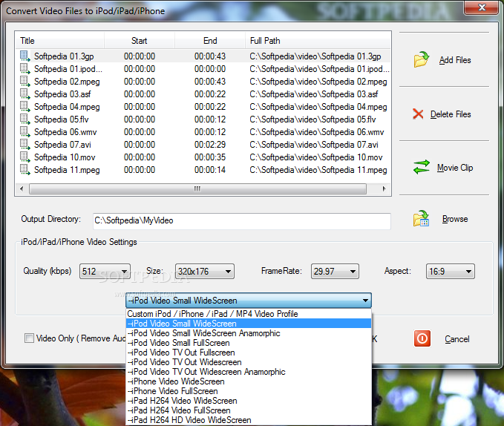Image resolution: width=504 pixels, height=426 pixels.
Task: Click the file list horizontal scrollbar thumb
Action: tap(197, 189)
